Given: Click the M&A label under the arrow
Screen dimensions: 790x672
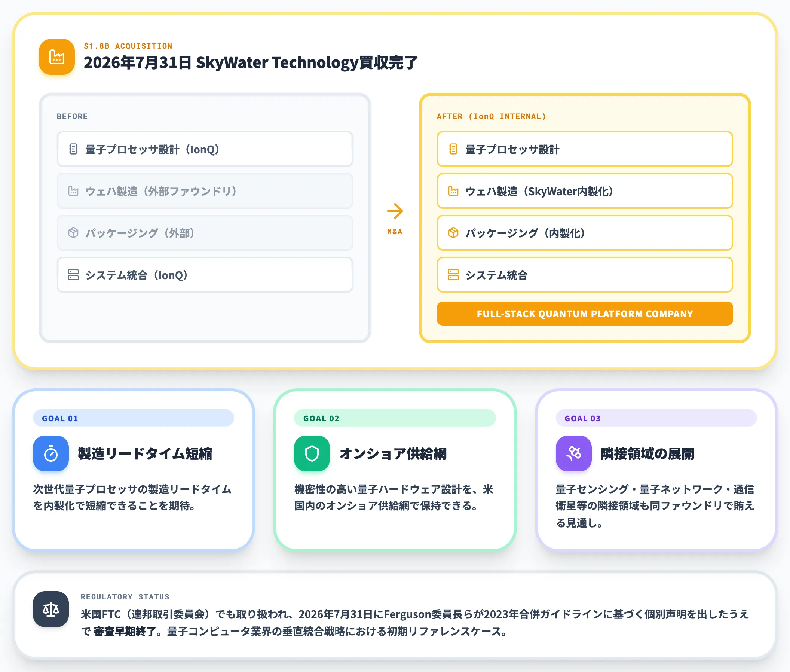Looking at the screenshot, I should point(395,232).
